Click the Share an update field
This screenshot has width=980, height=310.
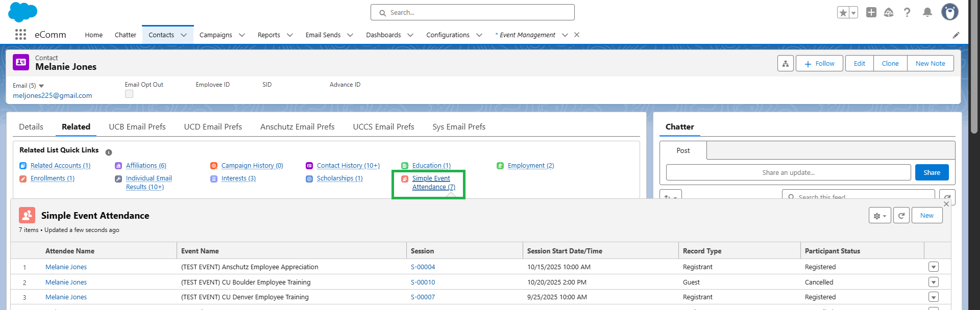click(x=789, y=172)
